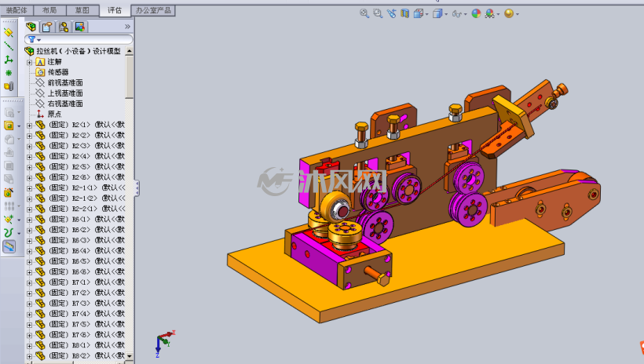Open the dropdown arrow beside Display Style
The height and width of the screenshot is (364, 644).
tap(446, 14)
